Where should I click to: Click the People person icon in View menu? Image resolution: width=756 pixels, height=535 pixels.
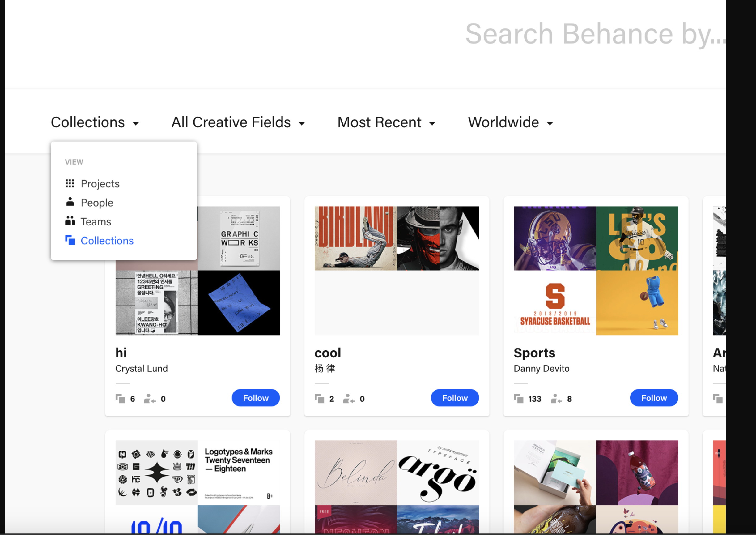70,202
